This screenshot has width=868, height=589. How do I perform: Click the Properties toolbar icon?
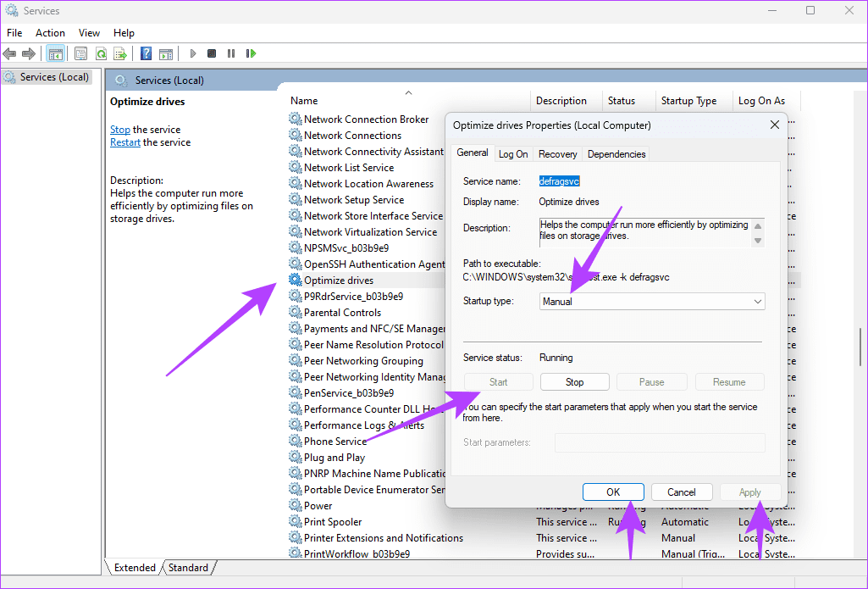click(x=80, y=53)
